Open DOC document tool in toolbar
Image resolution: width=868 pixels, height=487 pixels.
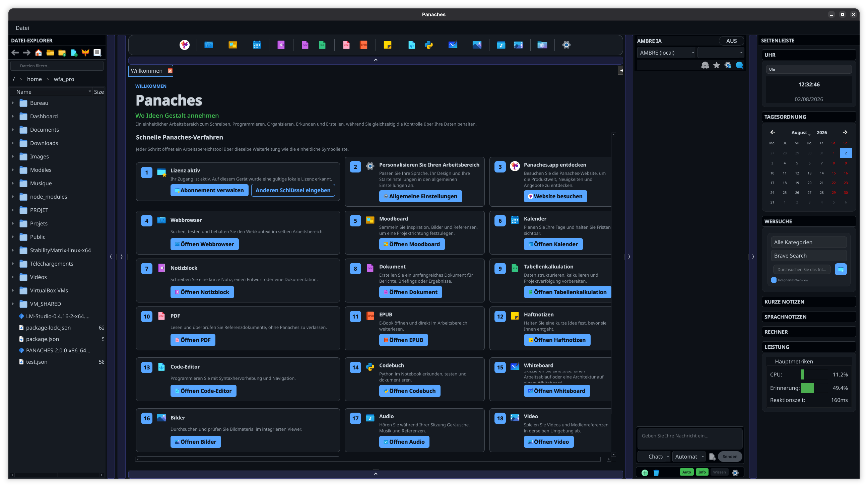(x=305, y=45)
